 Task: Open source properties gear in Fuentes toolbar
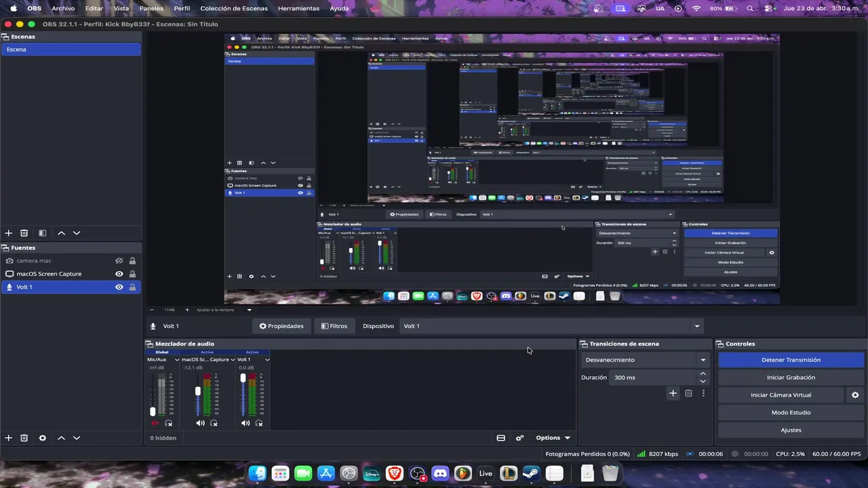(x=42, y=438)
